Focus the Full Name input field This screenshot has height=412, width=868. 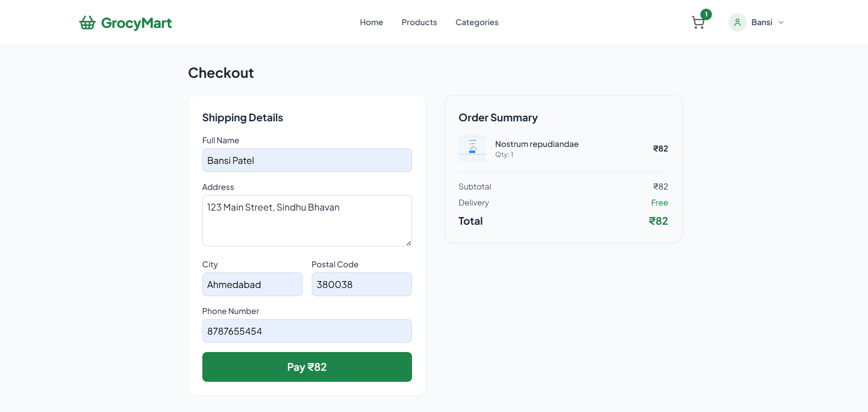(307, 160)
